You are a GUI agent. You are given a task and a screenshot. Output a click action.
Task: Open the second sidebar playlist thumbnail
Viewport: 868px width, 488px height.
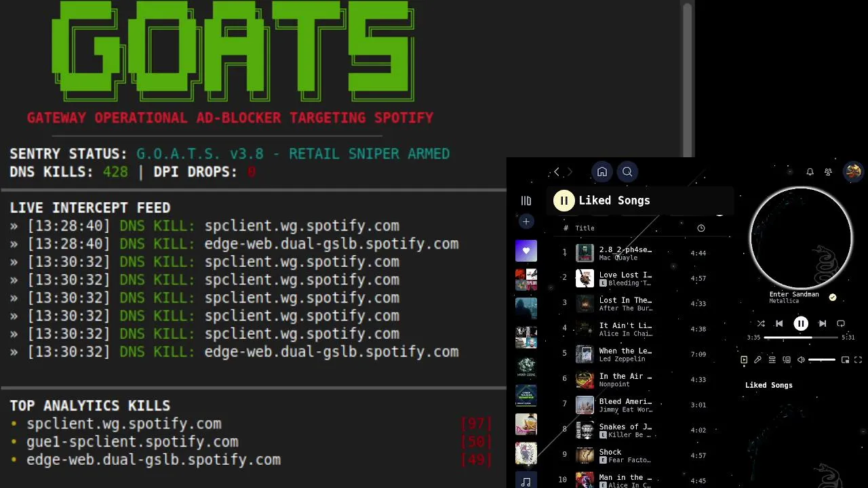point(526,280)
